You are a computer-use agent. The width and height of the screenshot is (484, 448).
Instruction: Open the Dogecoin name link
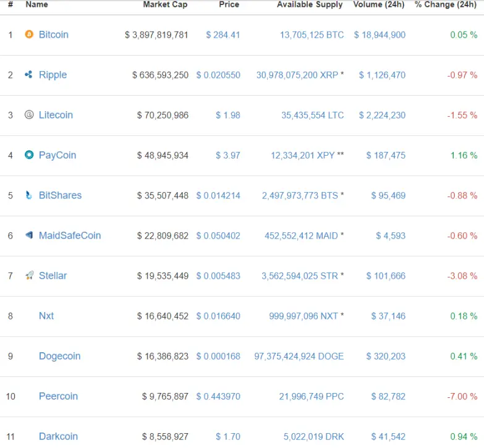pyautogui.click(x=59, y=356)
